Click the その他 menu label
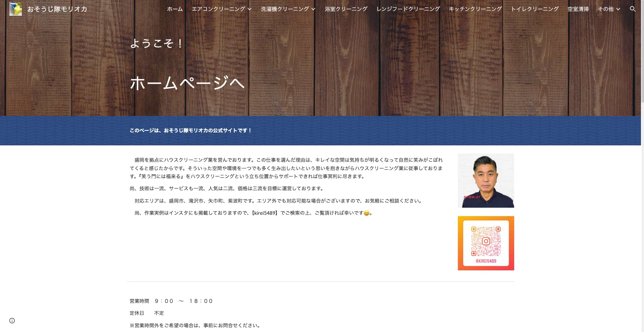 tap(605, 9)
